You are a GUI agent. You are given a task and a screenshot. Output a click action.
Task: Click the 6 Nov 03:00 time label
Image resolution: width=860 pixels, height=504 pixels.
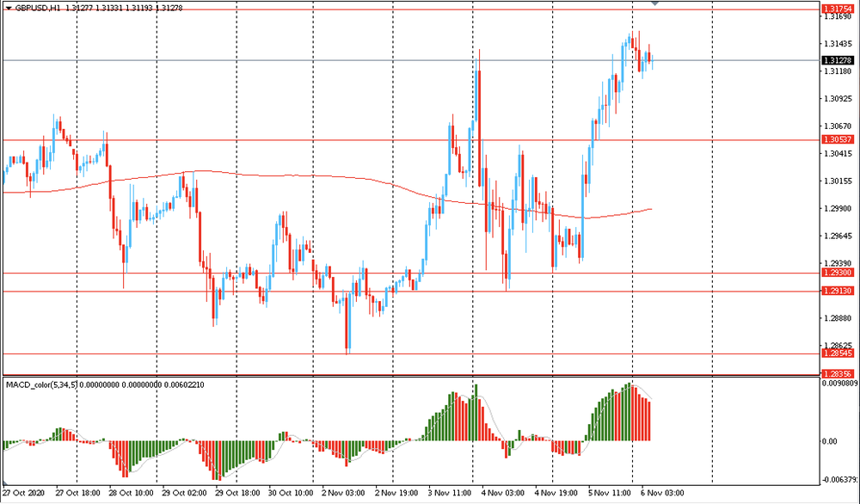(663, 493)
